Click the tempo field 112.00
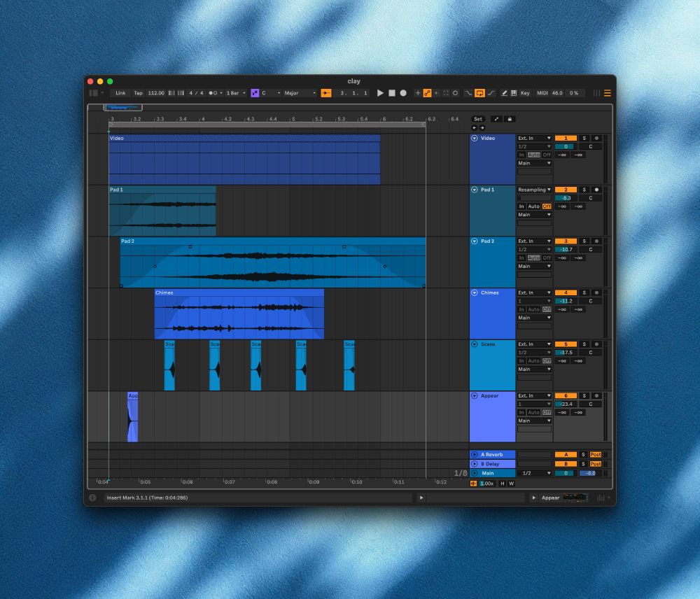The width and height of the screenshot is (700, 599). (x=156, y=93)
